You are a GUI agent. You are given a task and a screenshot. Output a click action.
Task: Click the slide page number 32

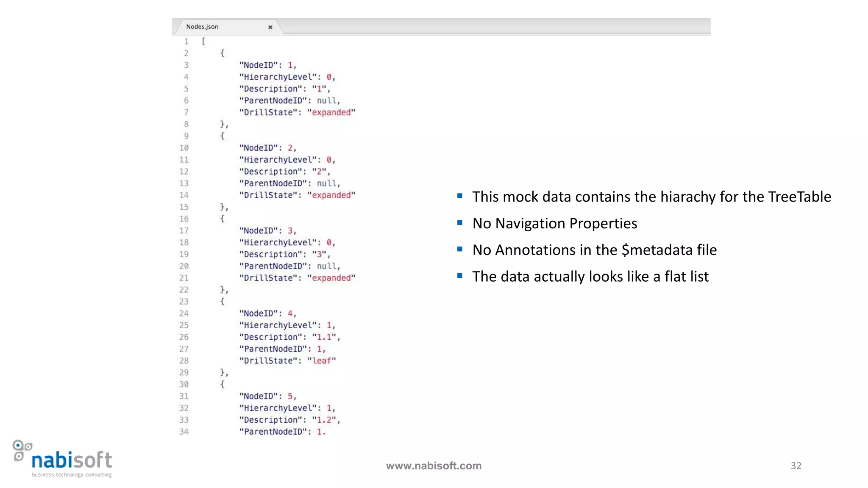pos(796,466)
